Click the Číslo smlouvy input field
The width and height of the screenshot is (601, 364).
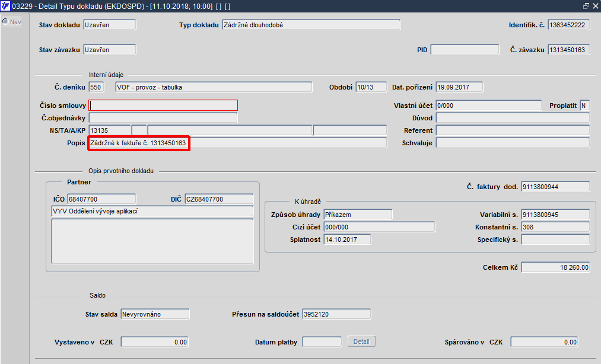[x=163, y=106]
